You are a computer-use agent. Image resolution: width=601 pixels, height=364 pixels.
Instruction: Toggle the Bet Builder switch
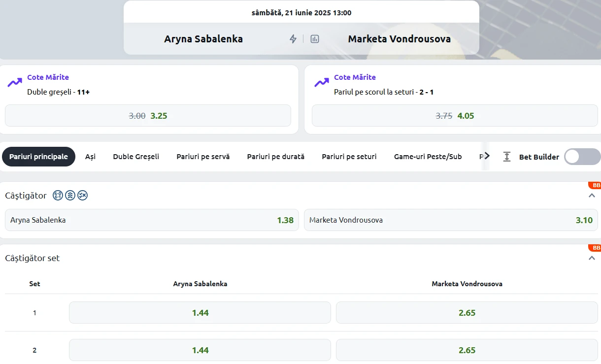pos(582,157)
